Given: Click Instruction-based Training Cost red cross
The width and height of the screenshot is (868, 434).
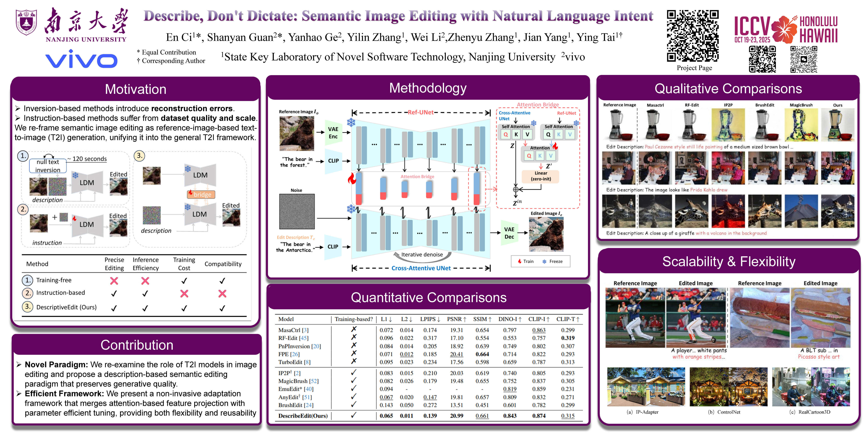Looking at the screenshot, I should [x=184, y=293].
